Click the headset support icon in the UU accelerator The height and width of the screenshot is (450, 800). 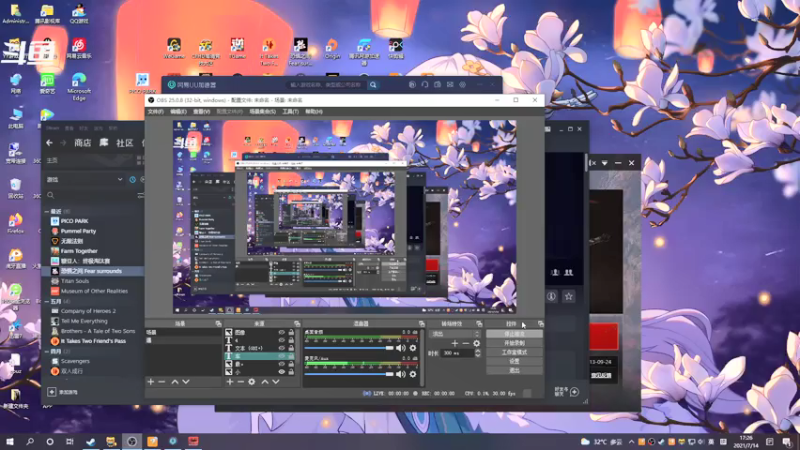(424, 85)
